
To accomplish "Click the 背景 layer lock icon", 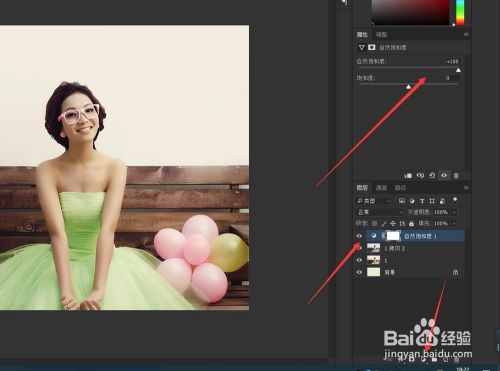I will tap(455, 272).
